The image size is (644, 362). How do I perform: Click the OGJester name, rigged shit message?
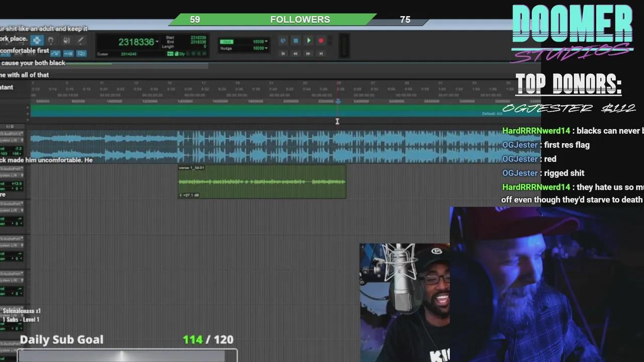[x=520, y=173]
